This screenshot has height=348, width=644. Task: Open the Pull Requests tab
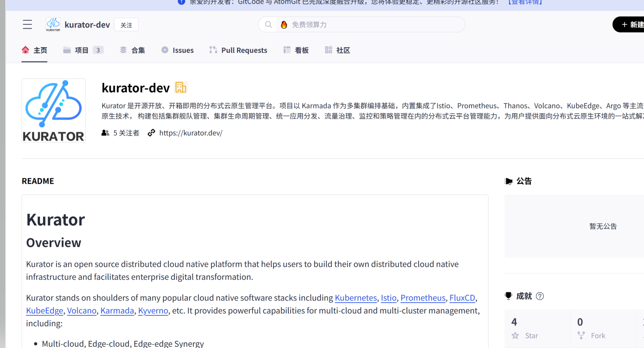(x=238, y=50)
